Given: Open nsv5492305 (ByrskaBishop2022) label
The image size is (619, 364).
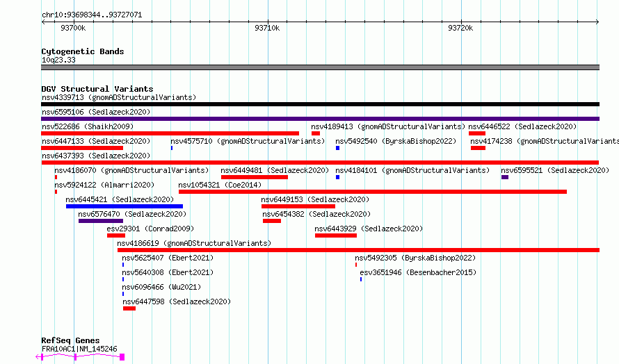Looking at the screenshot, I should point(415,258).
